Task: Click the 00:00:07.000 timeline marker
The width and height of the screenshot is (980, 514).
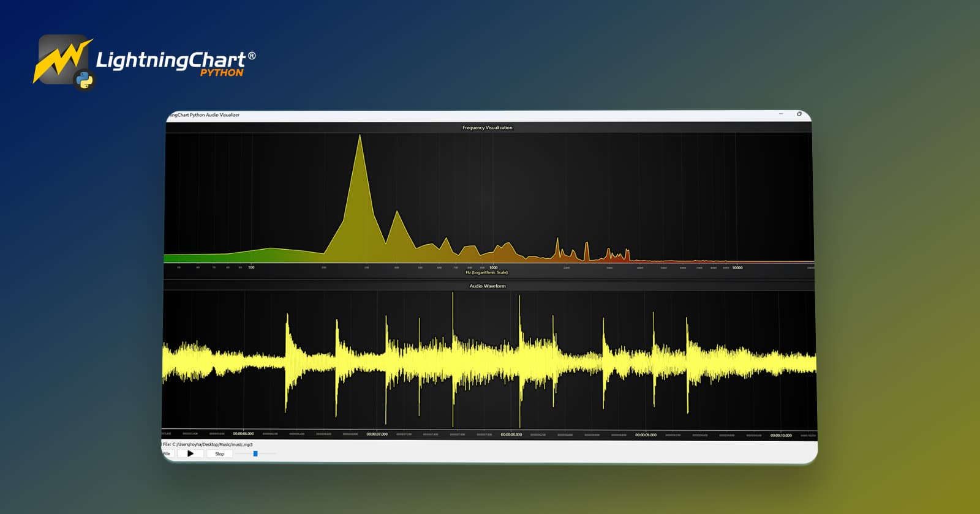Action: coord(377,434)
